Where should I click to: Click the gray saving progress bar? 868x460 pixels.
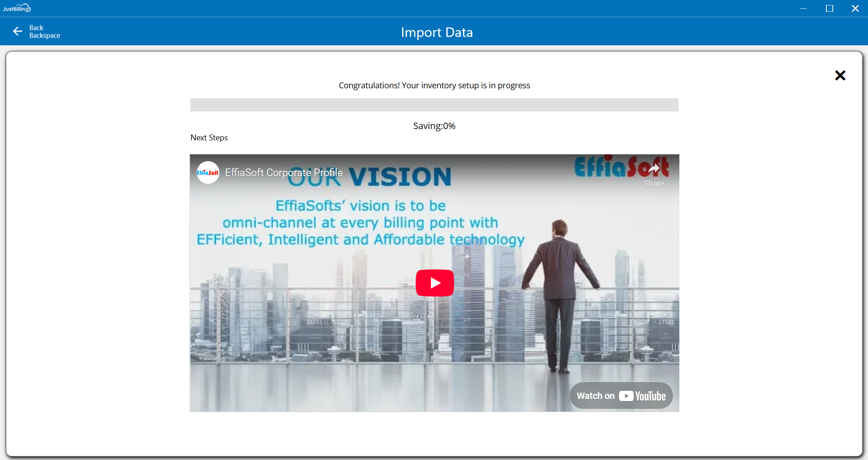tap(434, 105)
